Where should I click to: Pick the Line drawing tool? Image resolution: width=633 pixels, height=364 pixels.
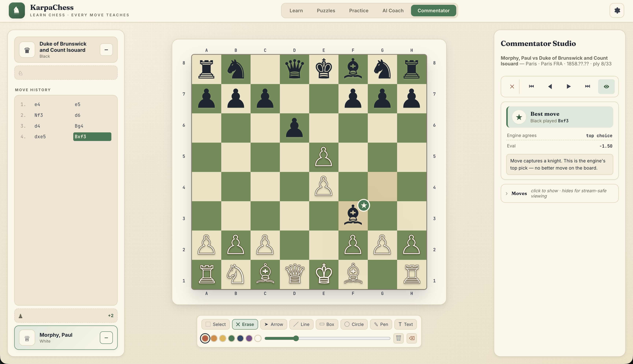click(301, 324)
